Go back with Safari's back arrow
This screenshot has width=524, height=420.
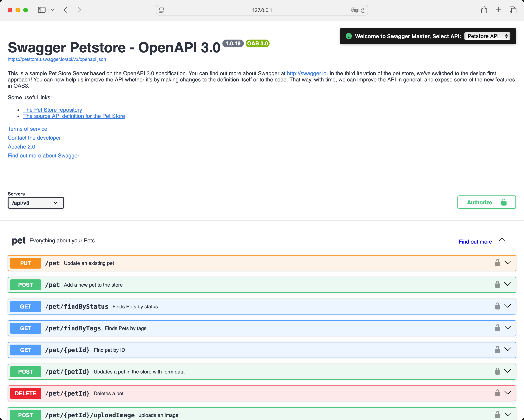point(66,10)
